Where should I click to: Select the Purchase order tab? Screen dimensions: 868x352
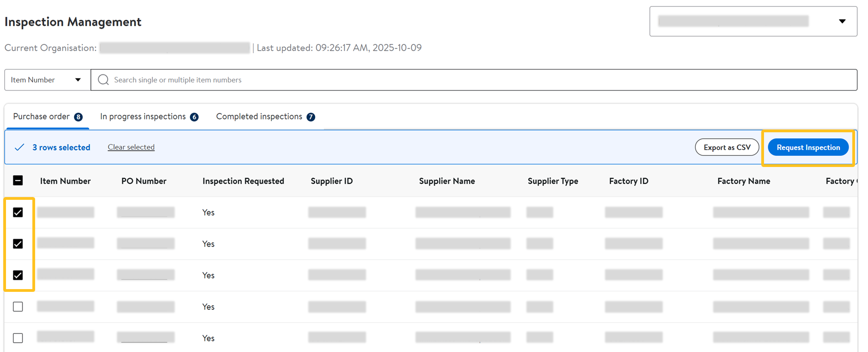(41, 117)
